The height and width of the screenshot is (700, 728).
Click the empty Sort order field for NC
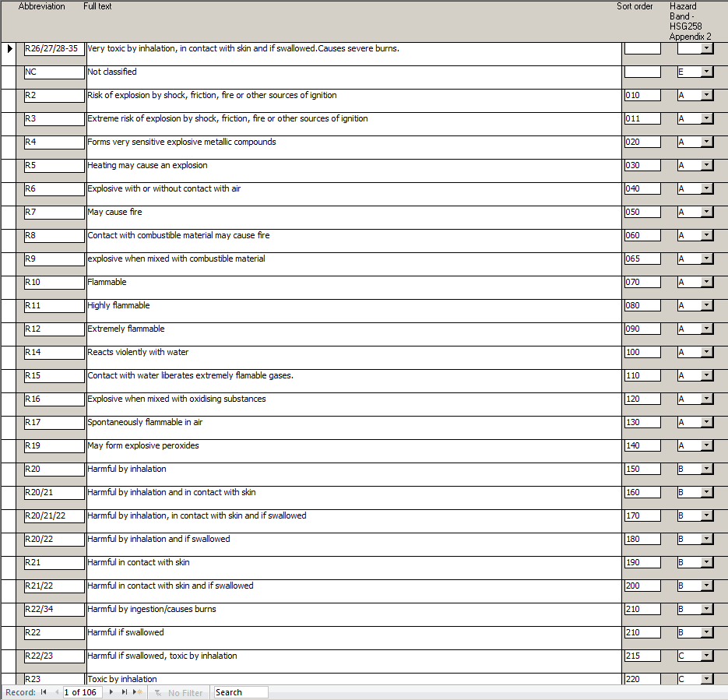point(642,72)
